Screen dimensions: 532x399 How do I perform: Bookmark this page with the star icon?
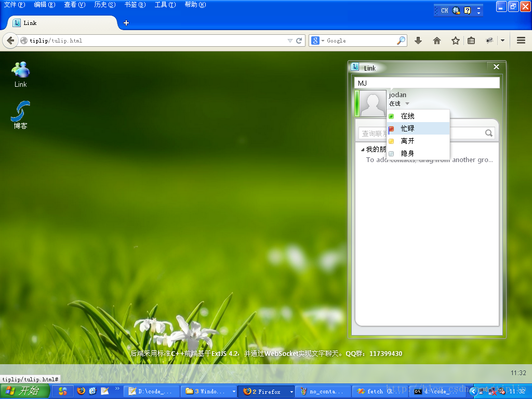point(455,41)
